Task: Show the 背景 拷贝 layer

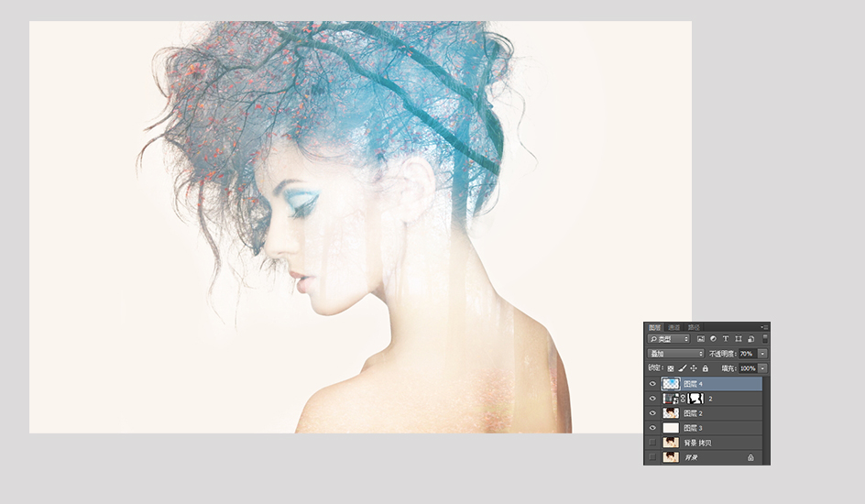Action: coord(652,443)
